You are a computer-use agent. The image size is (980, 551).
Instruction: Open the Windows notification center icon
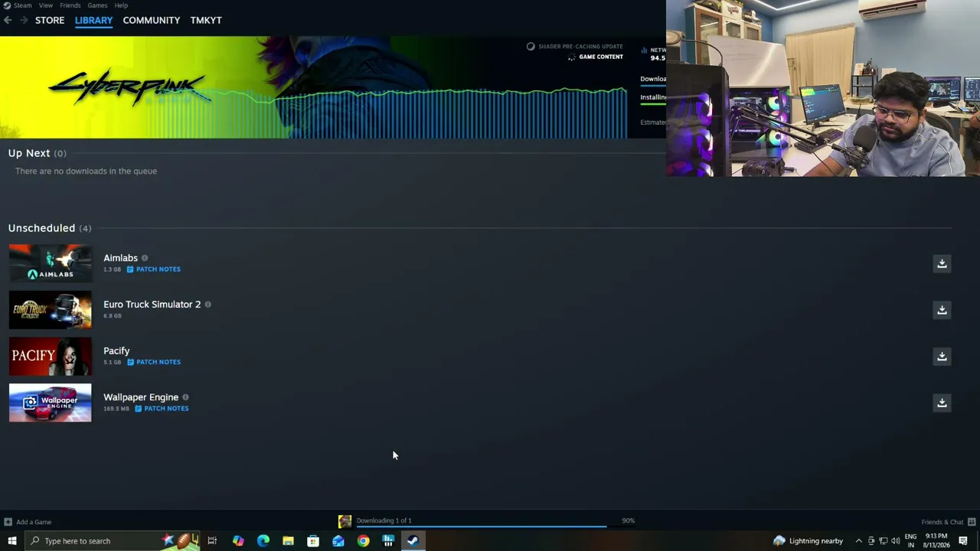(963, 541)
